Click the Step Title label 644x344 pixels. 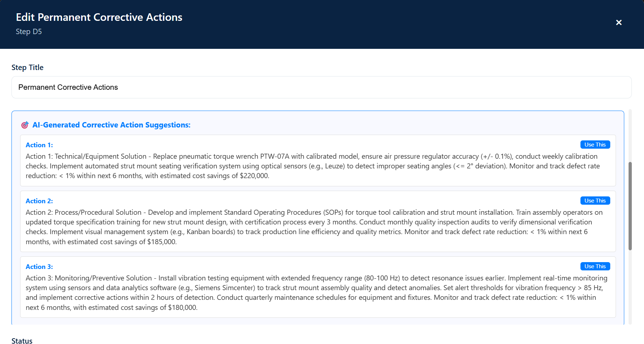point(27,68)
